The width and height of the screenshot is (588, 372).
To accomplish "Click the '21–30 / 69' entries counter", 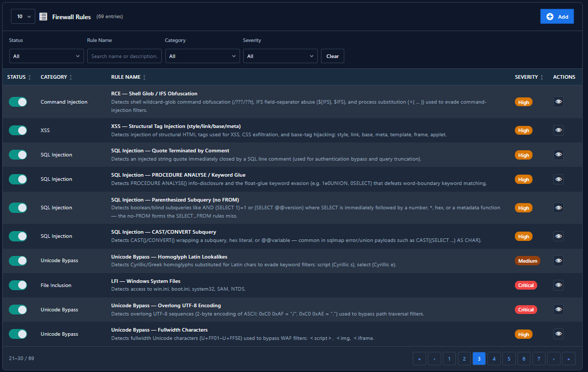I will (x=21, y=359).
